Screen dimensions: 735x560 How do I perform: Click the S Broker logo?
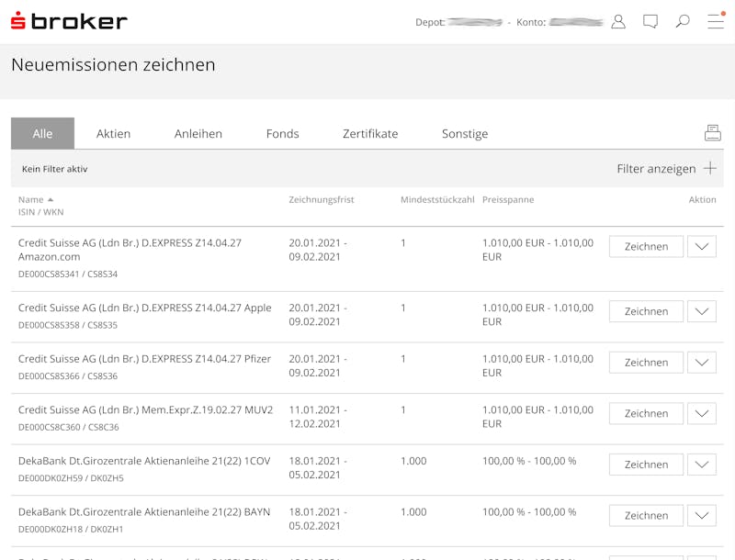[x=69, y=21]
